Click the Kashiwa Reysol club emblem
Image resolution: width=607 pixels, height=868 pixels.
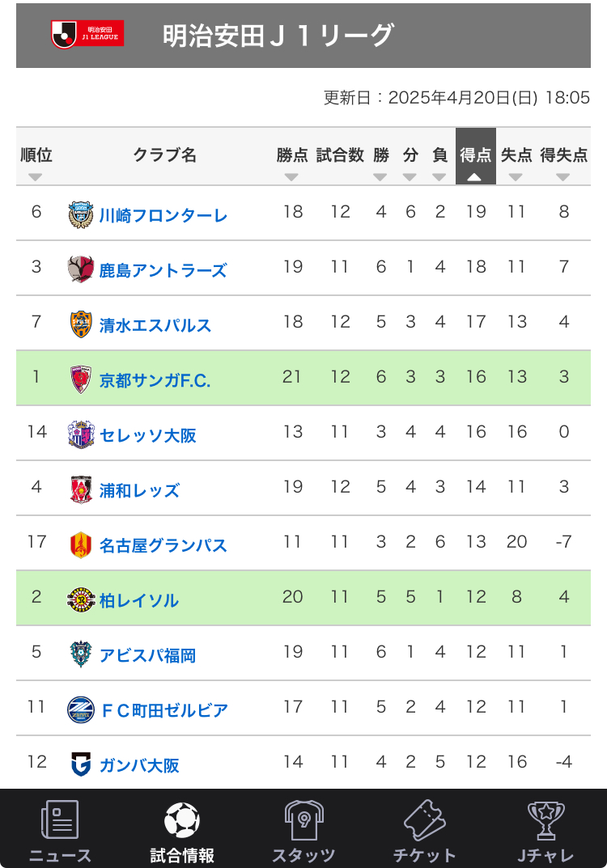(x=81, y=599)
